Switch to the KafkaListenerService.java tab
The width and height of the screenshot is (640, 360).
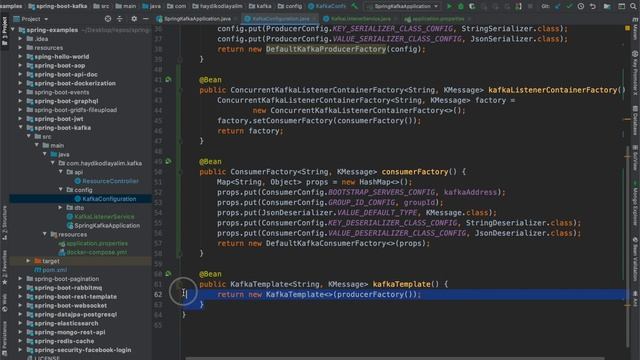tap(360, 19)
